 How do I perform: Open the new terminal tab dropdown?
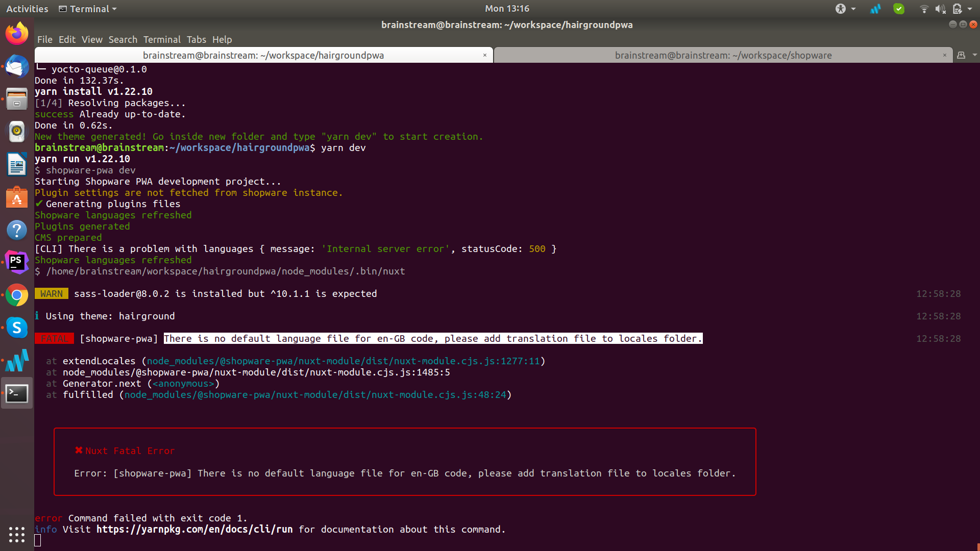[x=974, y=55]
